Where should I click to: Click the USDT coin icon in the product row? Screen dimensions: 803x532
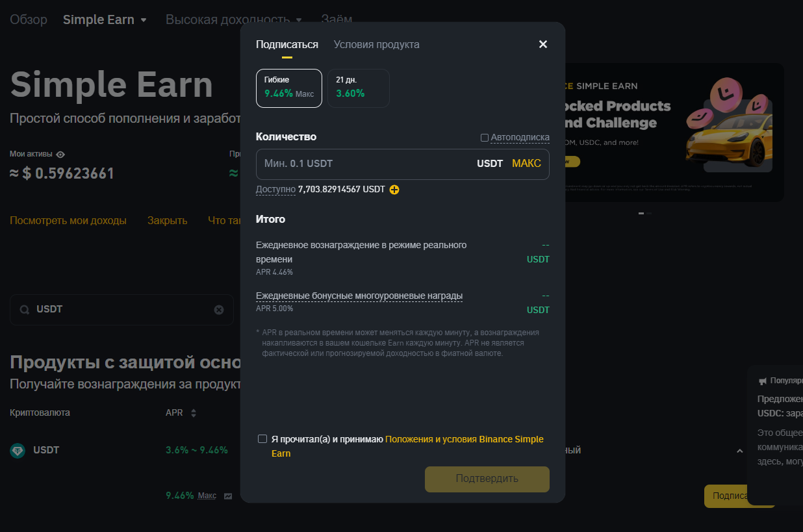coord(18,450)
